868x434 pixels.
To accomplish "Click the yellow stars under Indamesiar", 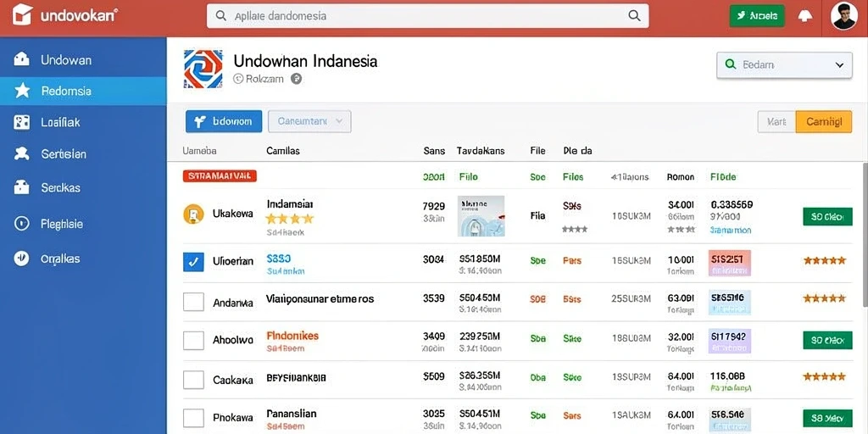I will click(290, 219).
